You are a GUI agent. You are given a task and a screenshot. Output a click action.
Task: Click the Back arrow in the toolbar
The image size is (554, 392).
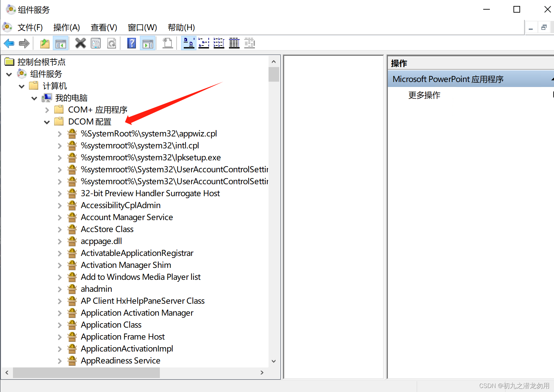coord(9,43)
